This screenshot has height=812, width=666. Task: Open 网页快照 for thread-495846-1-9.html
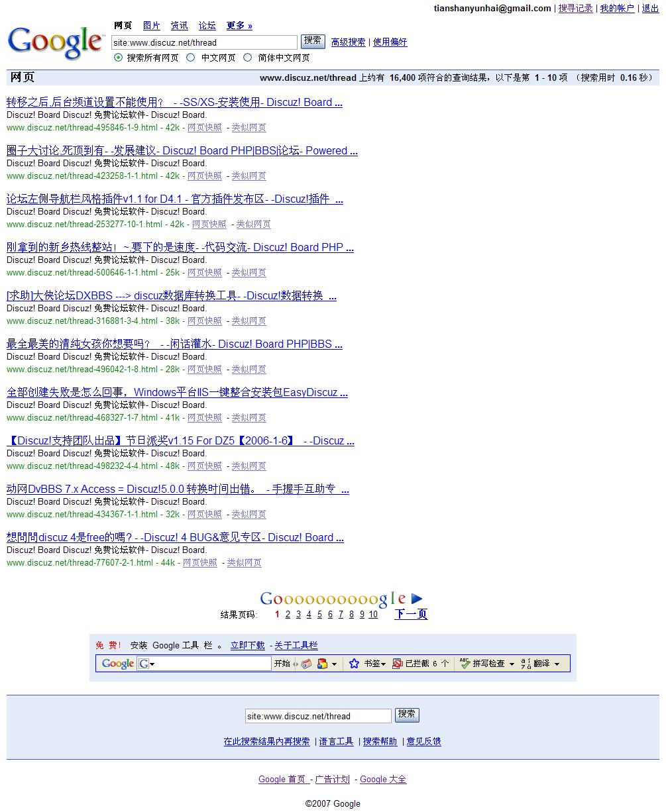coord(205,128)
